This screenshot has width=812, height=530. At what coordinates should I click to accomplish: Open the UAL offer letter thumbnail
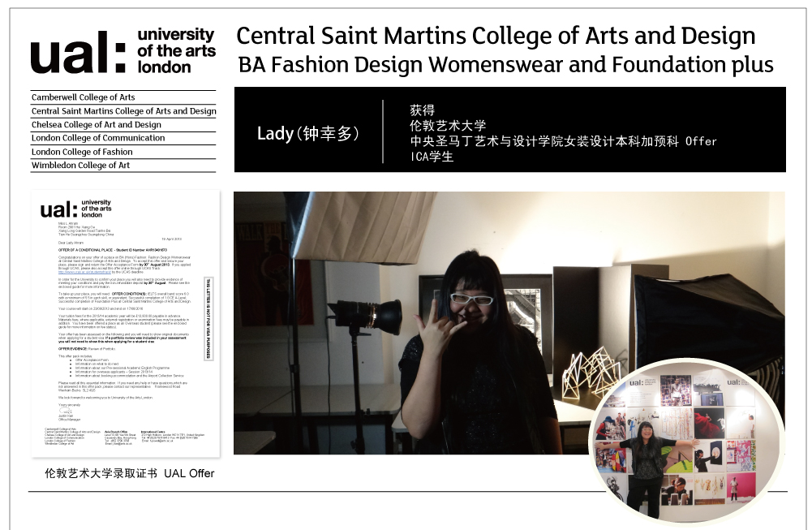(126, 325)
